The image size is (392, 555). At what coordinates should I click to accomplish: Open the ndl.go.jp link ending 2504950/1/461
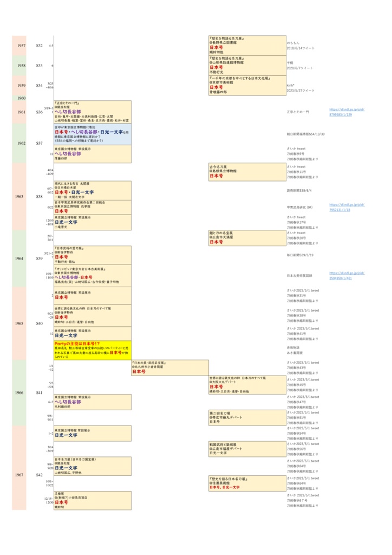click(x=347, y=275)
